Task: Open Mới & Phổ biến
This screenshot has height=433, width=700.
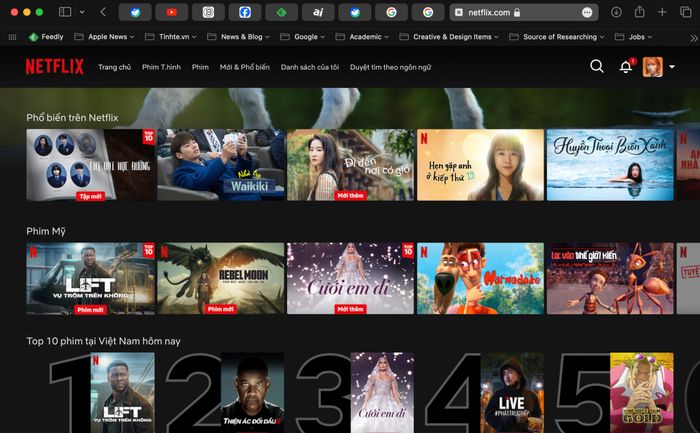Action: click(x=245, y=67)
